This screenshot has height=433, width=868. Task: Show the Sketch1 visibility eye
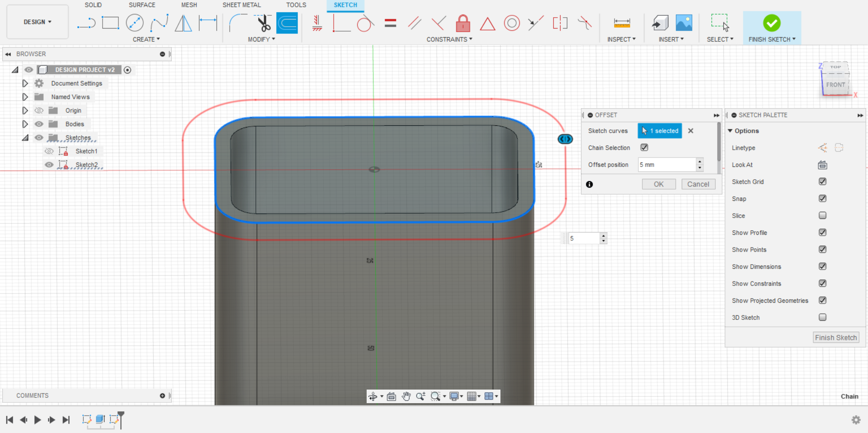(x=49, y=151)
